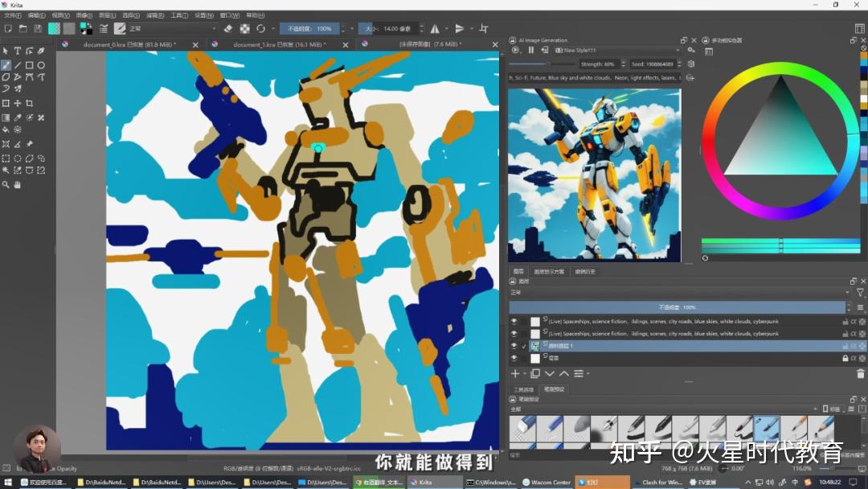Select the Text tool in the toolbox
The height and width of the screenshot is (489, 868).
coord(18,51)
